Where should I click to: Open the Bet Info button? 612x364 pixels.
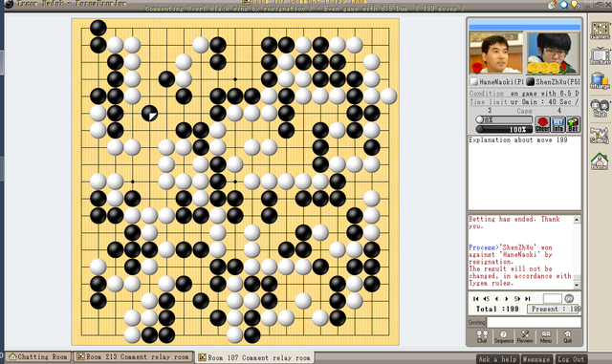(557, 124)
